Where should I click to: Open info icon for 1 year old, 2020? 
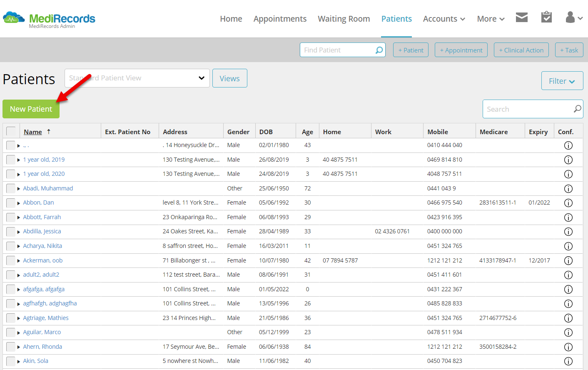[x=568, y=174]
